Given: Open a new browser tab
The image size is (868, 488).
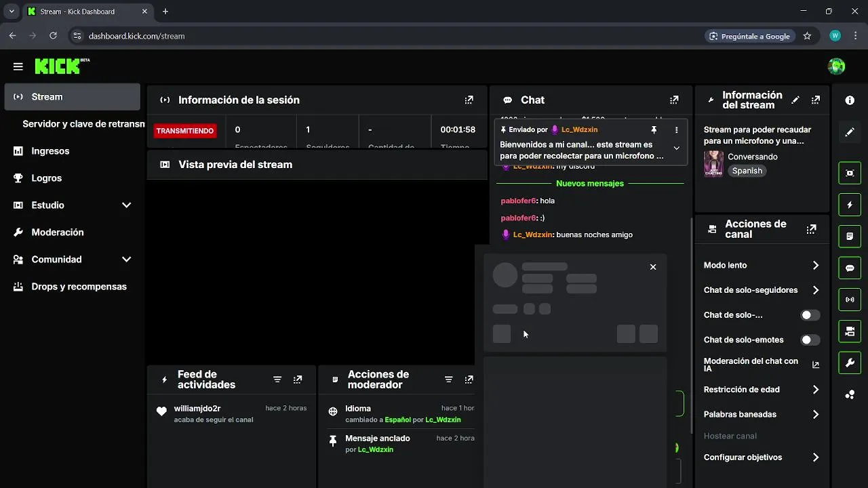Looking at the screenshot, I should (x=165, y=12).
